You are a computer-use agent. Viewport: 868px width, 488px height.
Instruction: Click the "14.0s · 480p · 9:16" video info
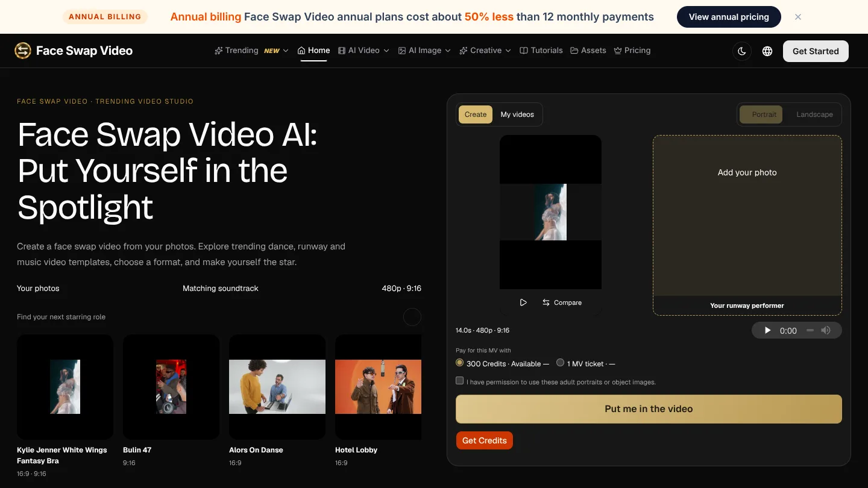pyautogui.click(x=483, y=330)
